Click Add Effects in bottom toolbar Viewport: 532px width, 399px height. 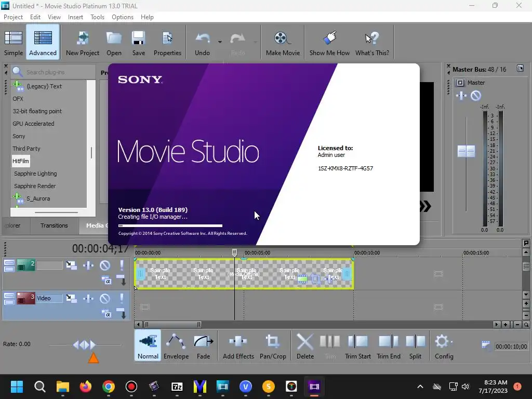click(x=238, y=345)
